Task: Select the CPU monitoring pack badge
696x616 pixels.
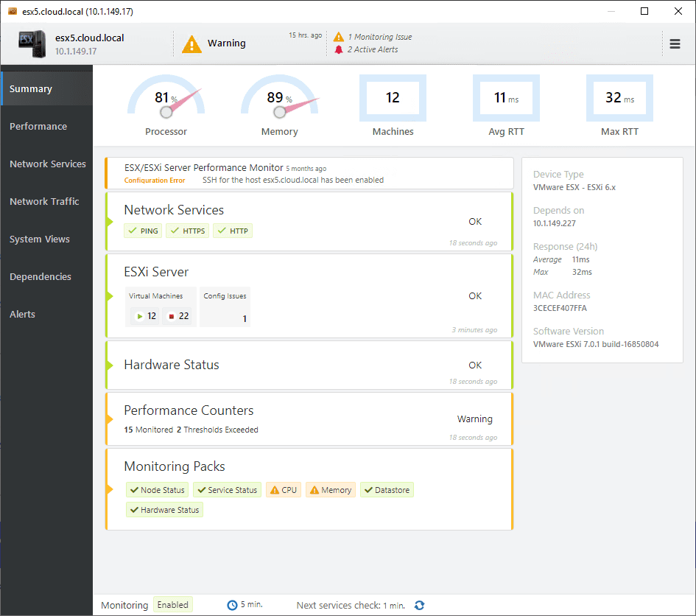Action: click(284, 490)
